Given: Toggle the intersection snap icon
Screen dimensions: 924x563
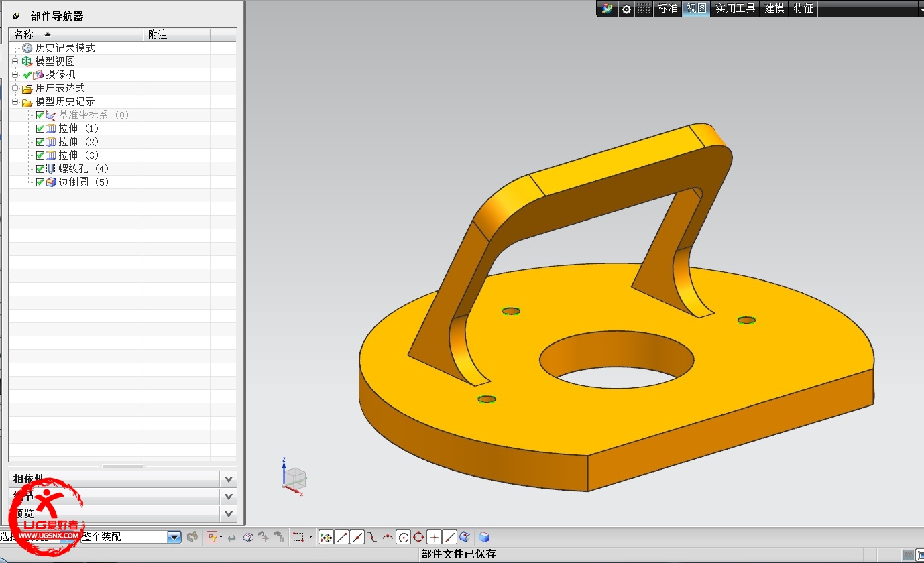Looking at the screenshot, I should point(388,537).
